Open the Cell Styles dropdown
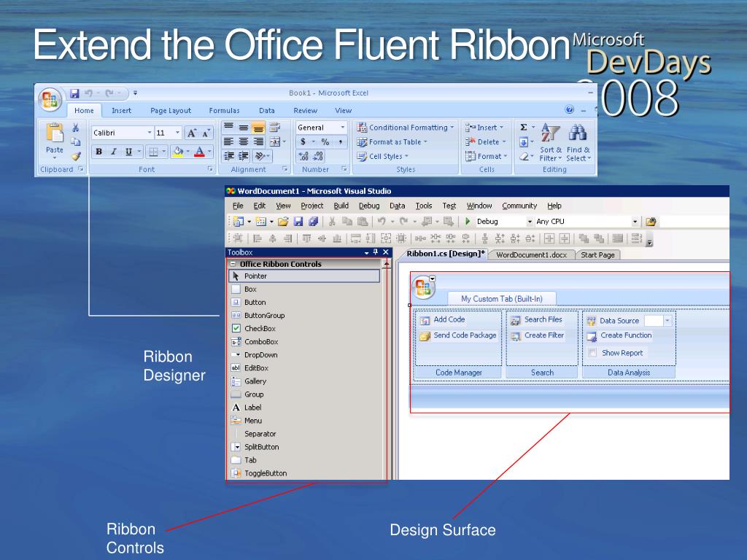The width and height of the screenshot is (747, 560). coord(382,156)
